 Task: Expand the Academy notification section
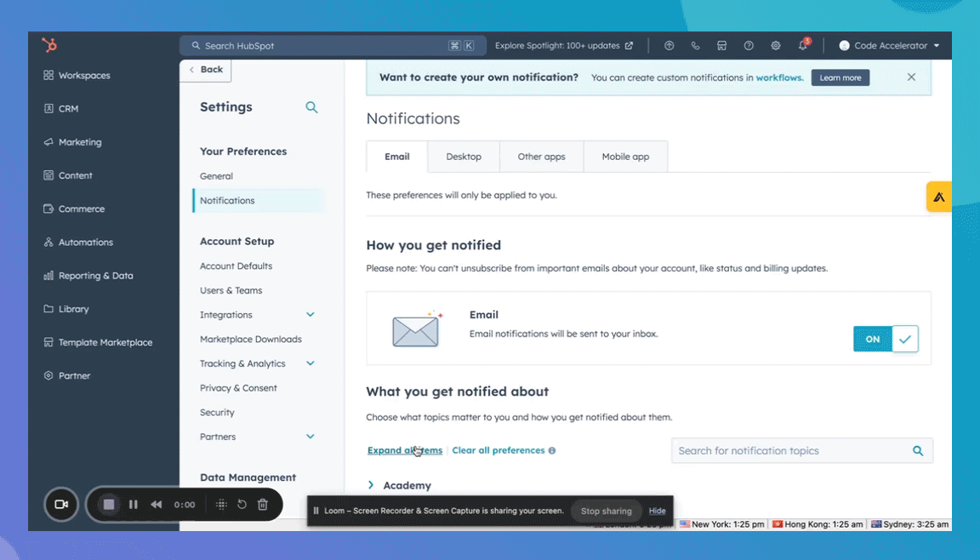[371, 485]
